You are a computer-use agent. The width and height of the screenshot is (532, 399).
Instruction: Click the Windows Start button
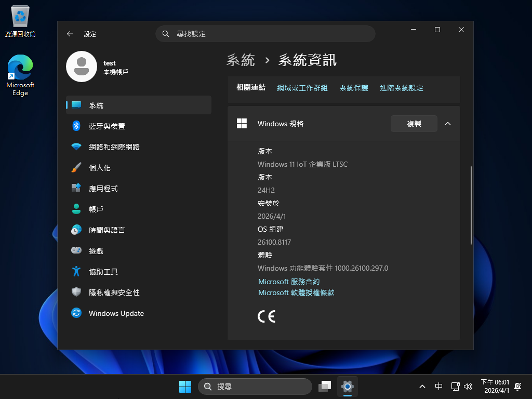click(x=185, y=387)
